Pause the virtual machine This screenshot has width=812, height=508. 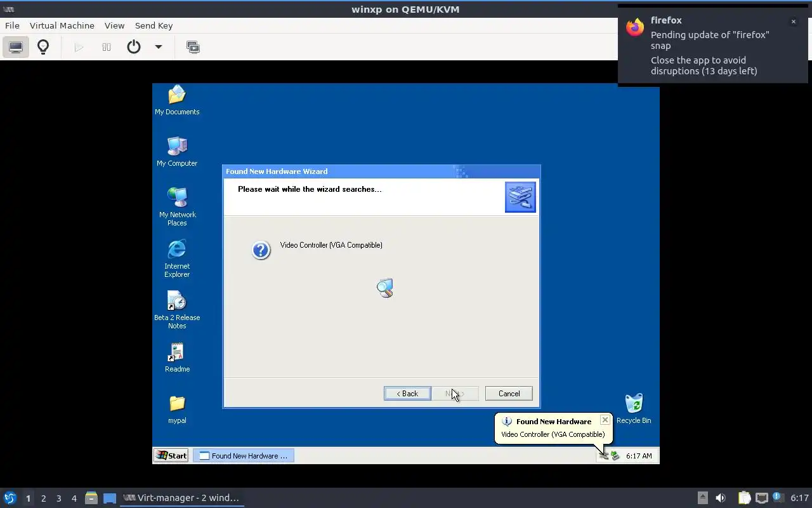click(x=107, y=47)
